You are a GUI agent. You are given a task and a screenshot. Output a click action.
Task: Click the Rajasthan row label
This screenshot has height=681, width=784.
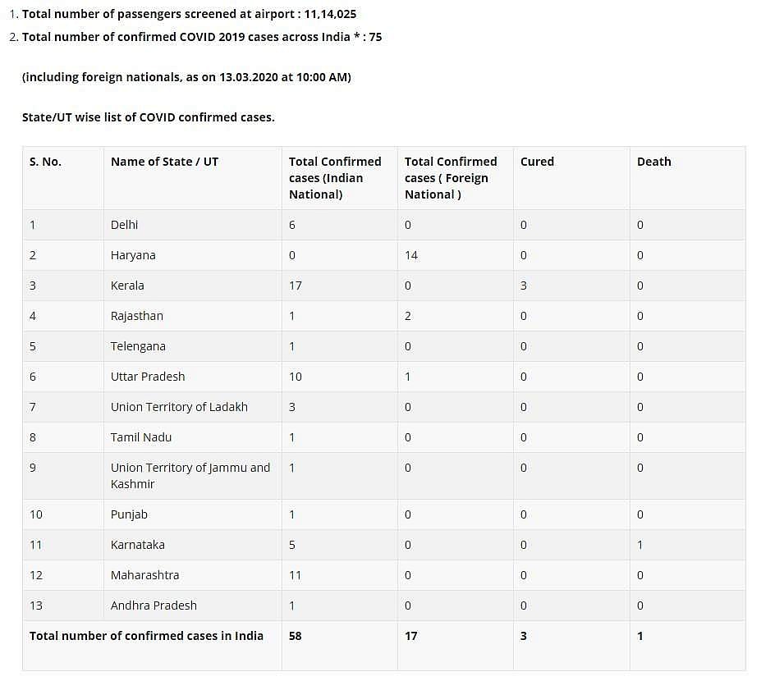point(137,316)
